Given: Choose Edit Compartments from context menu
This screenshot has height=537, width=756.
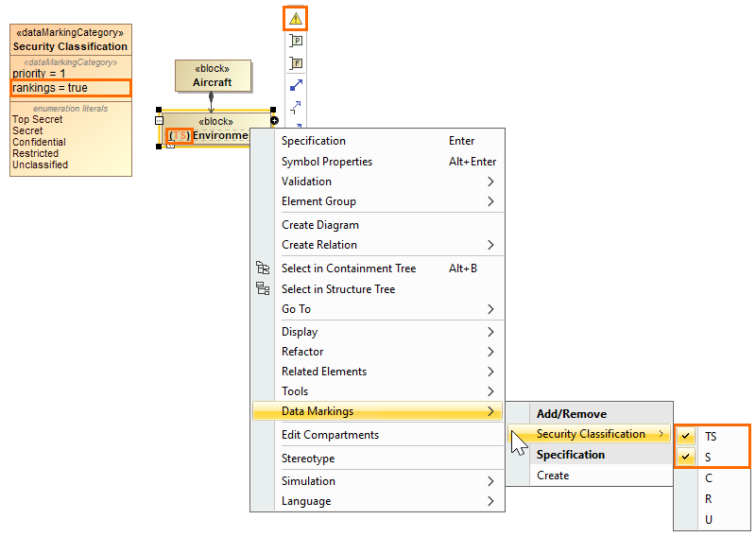Looking at the screenshot, I should point(330,435).
